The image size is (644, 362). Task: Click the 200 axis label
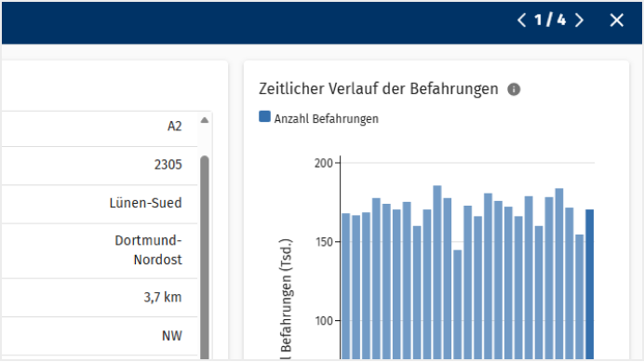(x=323, y=164)
